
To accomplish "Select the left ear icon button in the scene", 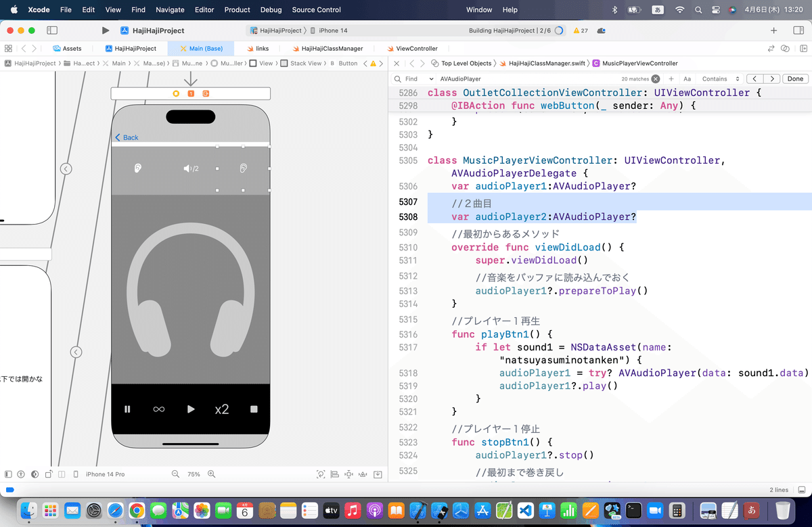I will [138, 168].
